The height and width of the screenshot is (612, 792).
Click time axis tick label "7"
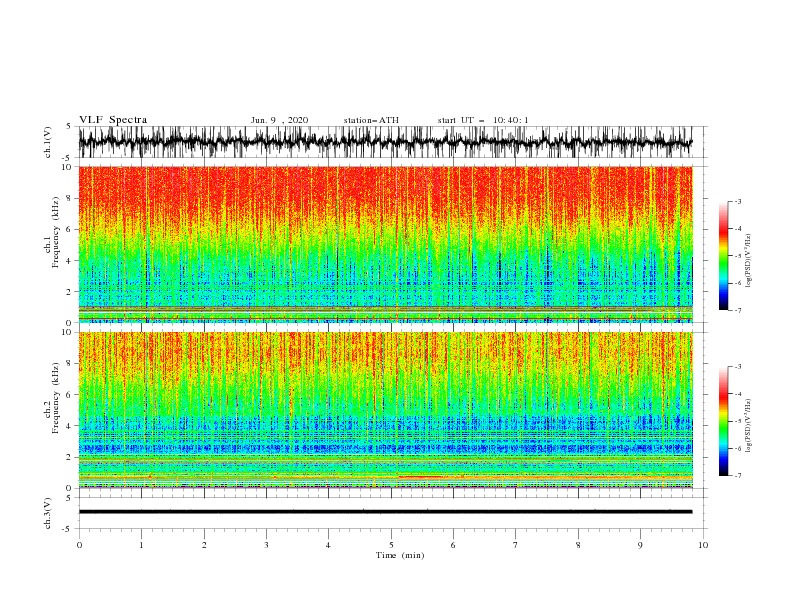pos(516,545)
